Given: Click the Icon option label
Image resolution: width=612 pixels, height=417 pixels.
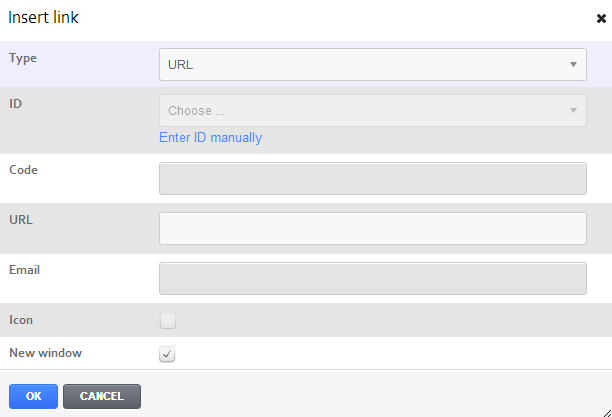Looking at the screenshot, I should click(x=21, y=320).
